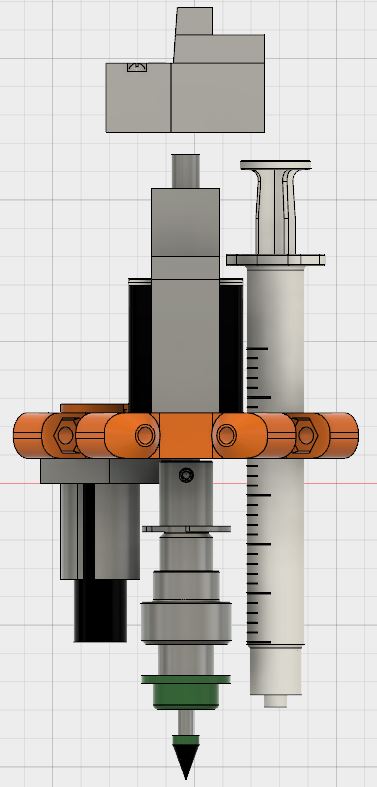Select the black column left of motor body
The image size is (377, 787).
pos(141,346)
